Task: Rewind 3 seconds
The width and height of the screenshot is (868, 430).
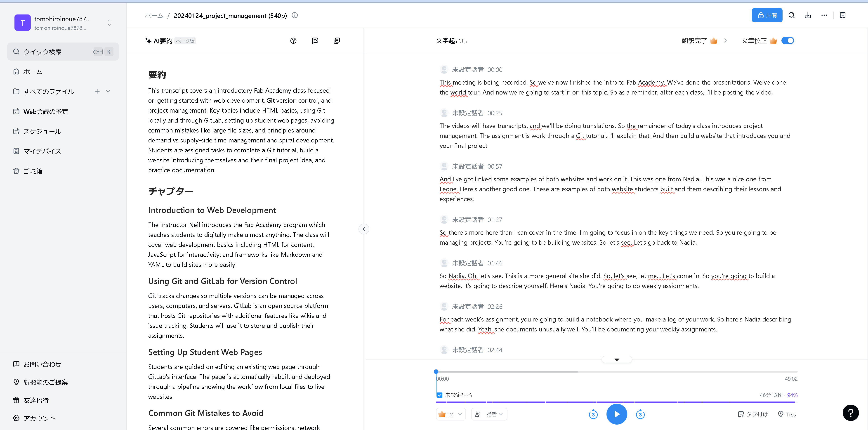Action: coord(593,414)
